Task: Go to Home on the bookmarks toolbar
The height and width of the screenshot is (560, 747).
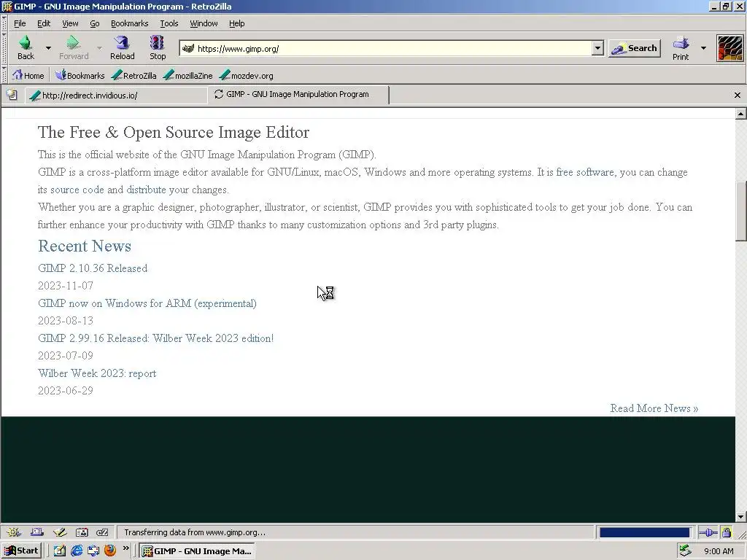Action: point(28,75)
